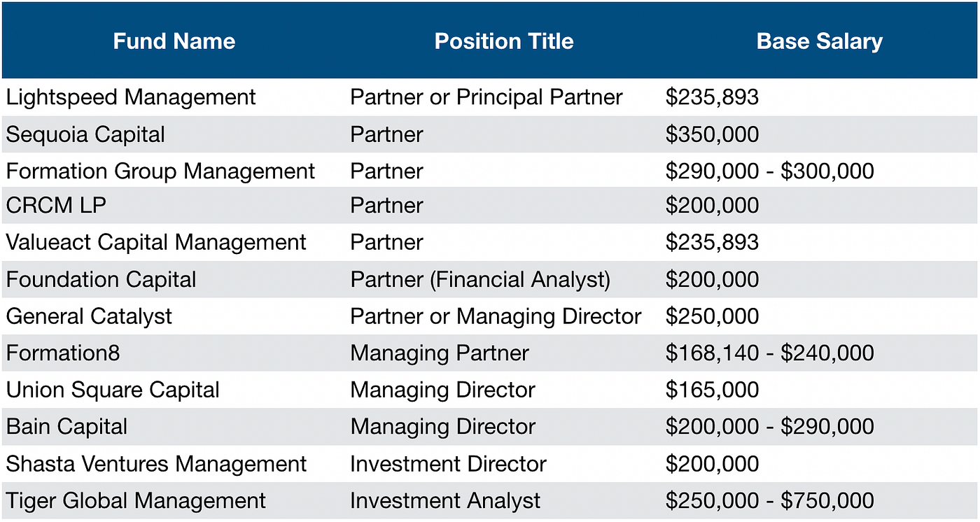Select the Formation8 cell
980x522 pixels.
point(63,353)
